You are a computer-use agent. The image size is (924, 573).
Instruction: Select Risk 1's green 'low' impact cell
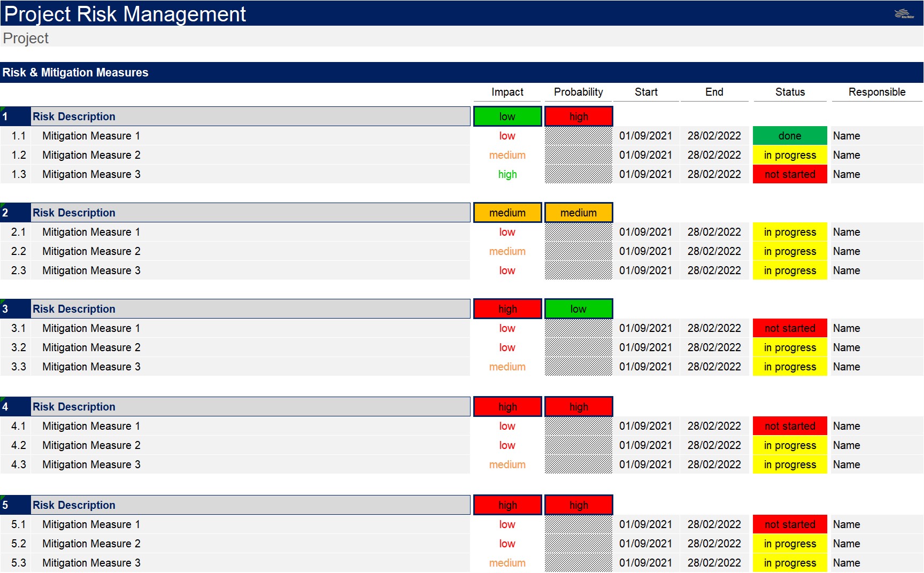507,117
